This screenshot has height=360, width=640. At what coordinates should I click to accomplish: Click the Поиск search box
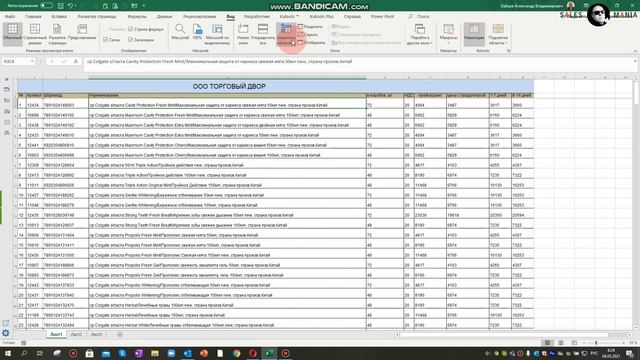419,16
